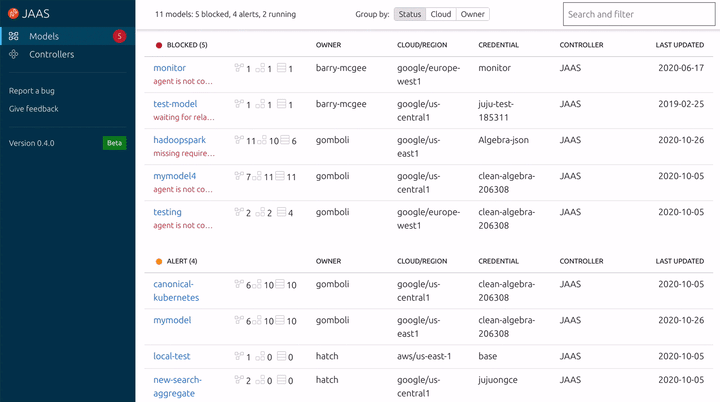Open the mymodel4 model
Screen dimensions: 720x402
174,176
